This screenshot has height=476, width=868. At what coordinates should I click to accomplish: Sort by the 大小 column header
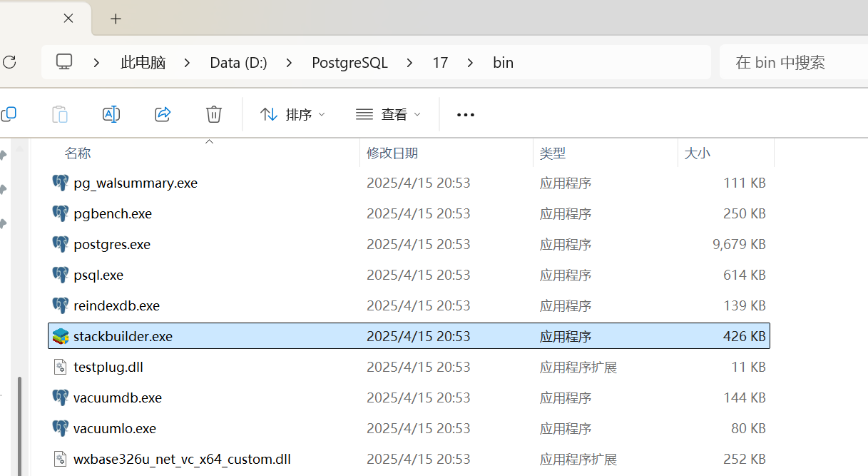698,153
